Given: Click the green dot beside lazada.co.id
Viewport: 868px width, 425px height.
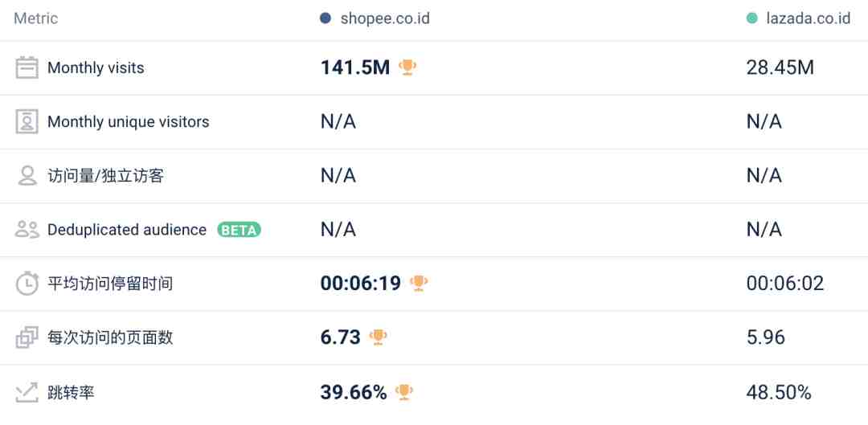Looking at the screenshot, I should pyautogui.click(x=751, y=18).
